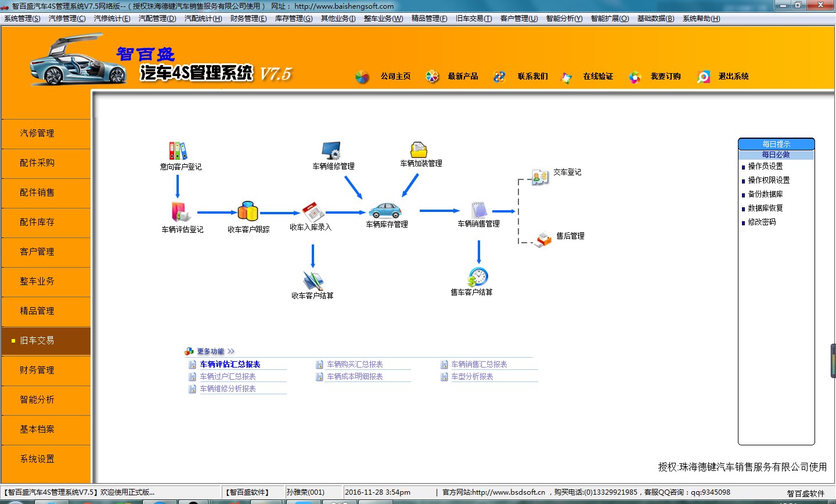This screenshot has height=504, width=836.
Task: Open the 售后管理 icon
Action: coord(543,239)
